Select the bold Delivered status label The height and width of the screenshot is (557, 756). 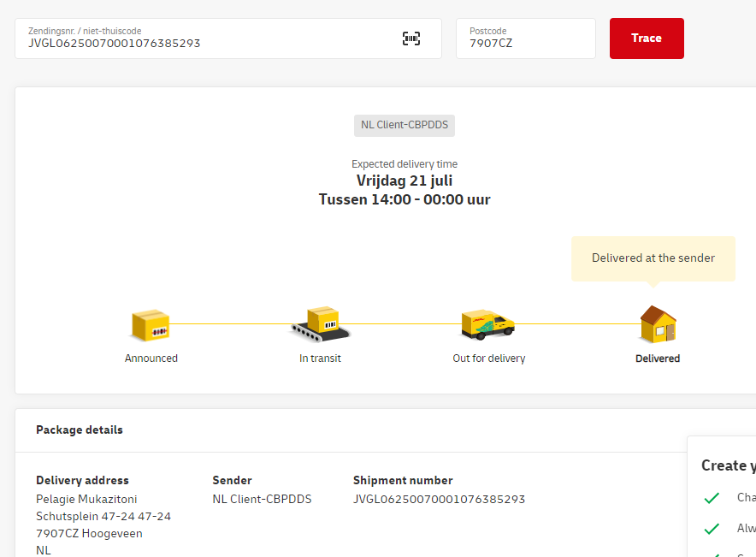pos(658,358)
